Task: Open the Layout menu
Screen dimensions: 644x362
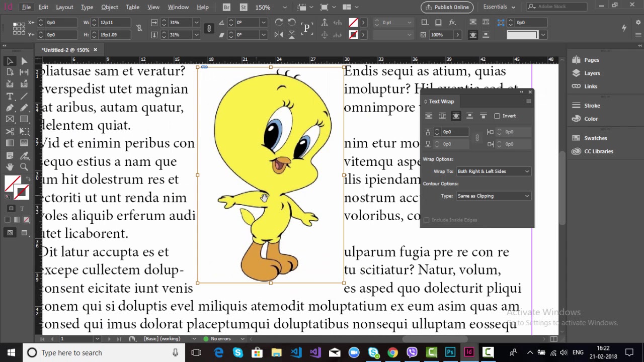Action: click(x=64, y=7)
